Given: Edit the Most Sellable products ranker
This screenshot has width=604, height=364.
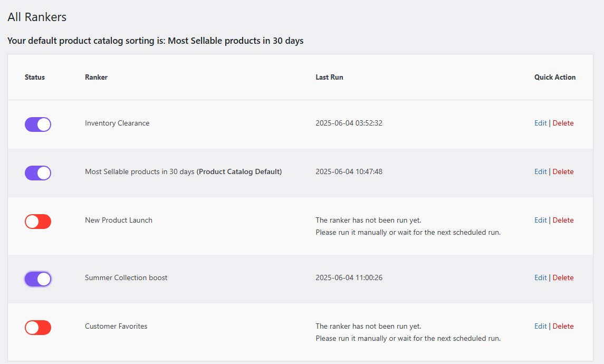Looking at the screenshot, I should click(x=541, y=171).
